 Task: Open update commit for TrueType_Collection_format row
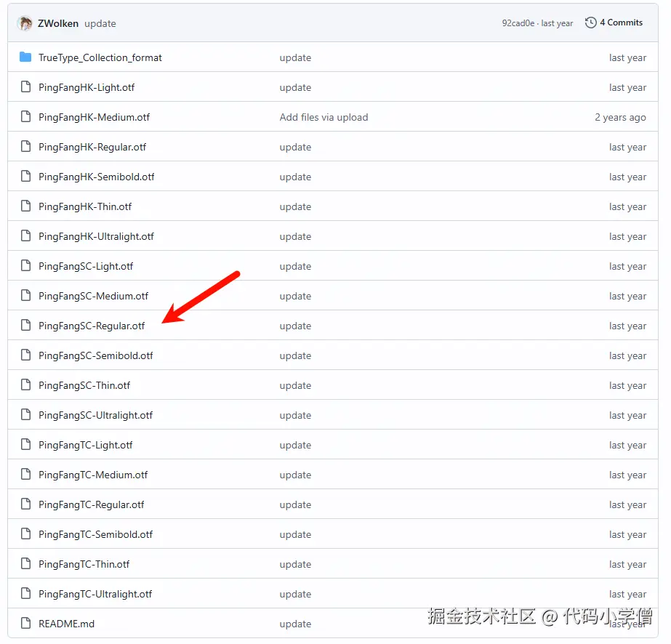tap(295, 57)
